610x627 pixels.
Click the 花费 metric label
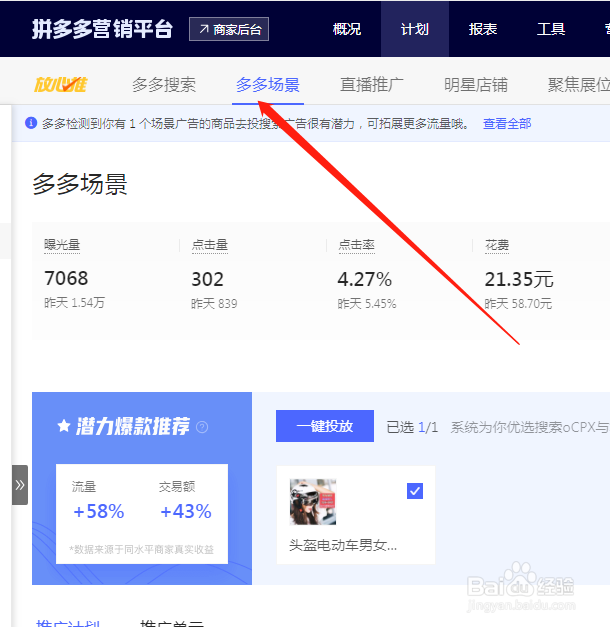497,245
